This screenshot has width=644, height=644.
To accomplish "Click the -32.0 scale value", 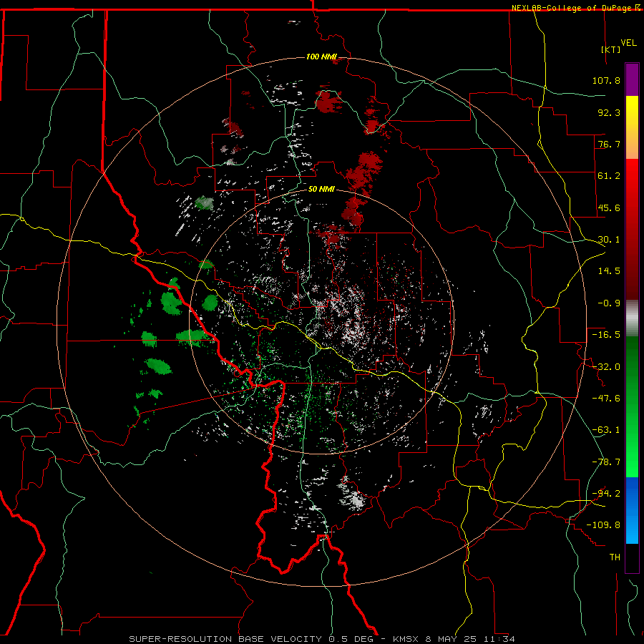I will tap(606, 367).
